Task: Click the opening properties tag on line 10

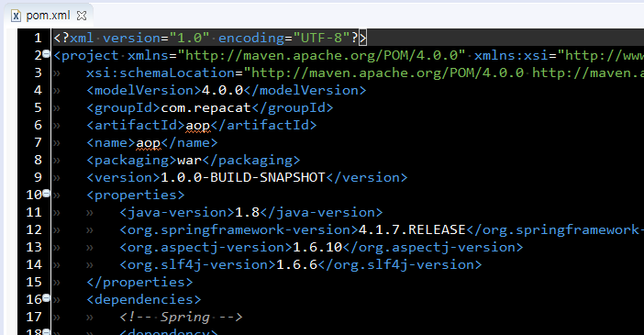Action: (x=136, y=195)
